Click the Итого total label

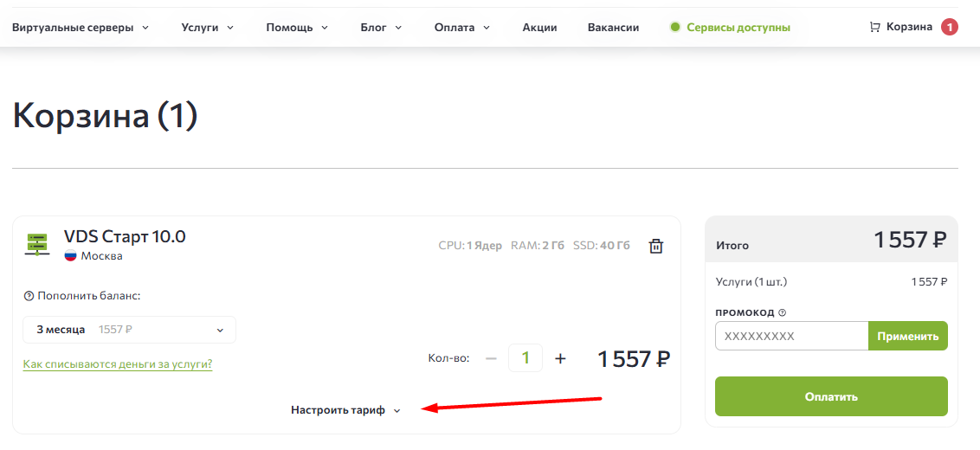coord(732,247)
